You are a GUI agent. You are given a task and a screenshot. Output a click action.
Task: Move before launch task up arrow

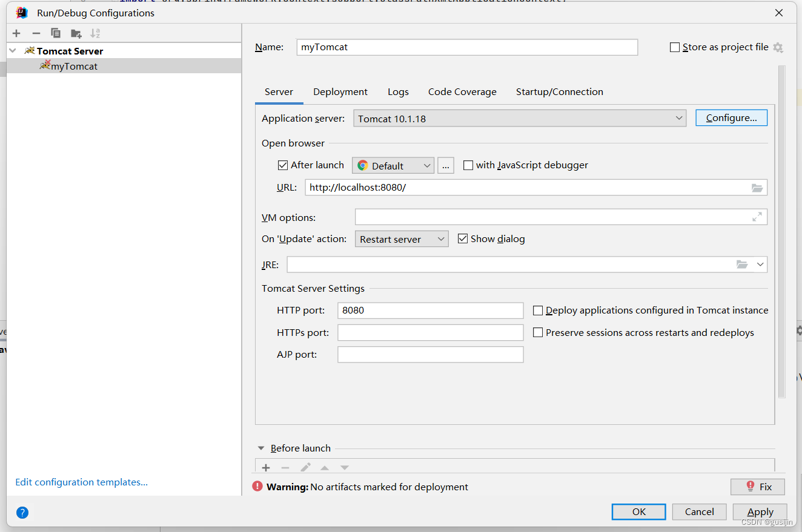click(325, 467)
